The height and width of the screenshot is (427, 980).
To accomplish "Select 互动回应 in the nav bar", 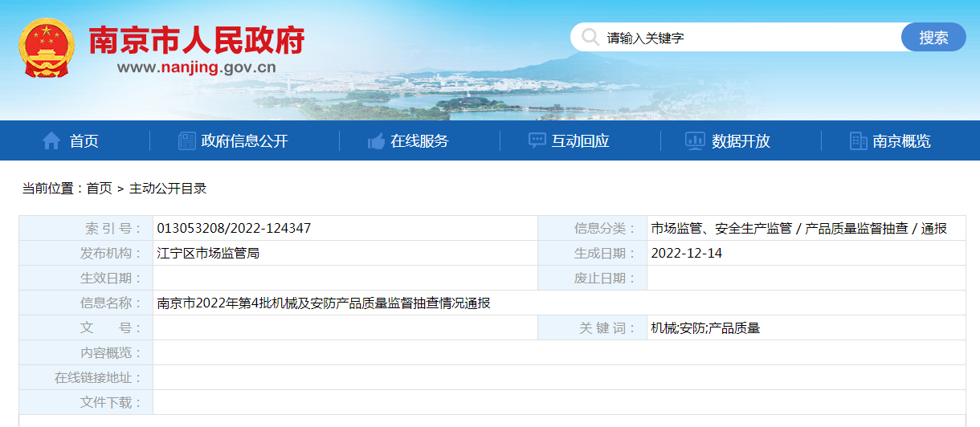I will point(580,141).
